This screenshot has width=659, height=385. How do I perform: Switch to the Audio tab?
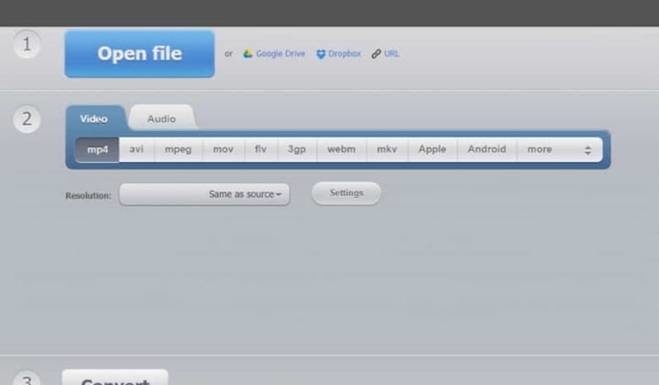[162, 119]
